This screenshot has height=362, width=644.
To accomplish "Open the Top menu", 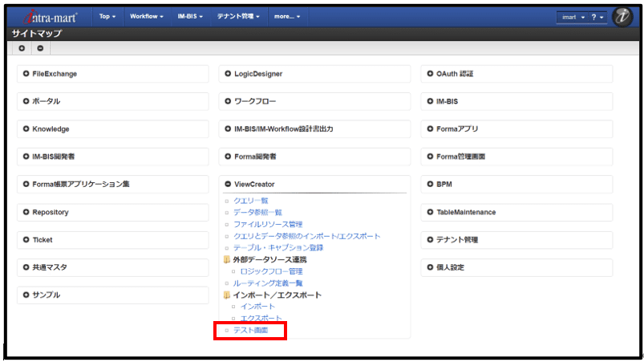I will click(x=107, y=16).
